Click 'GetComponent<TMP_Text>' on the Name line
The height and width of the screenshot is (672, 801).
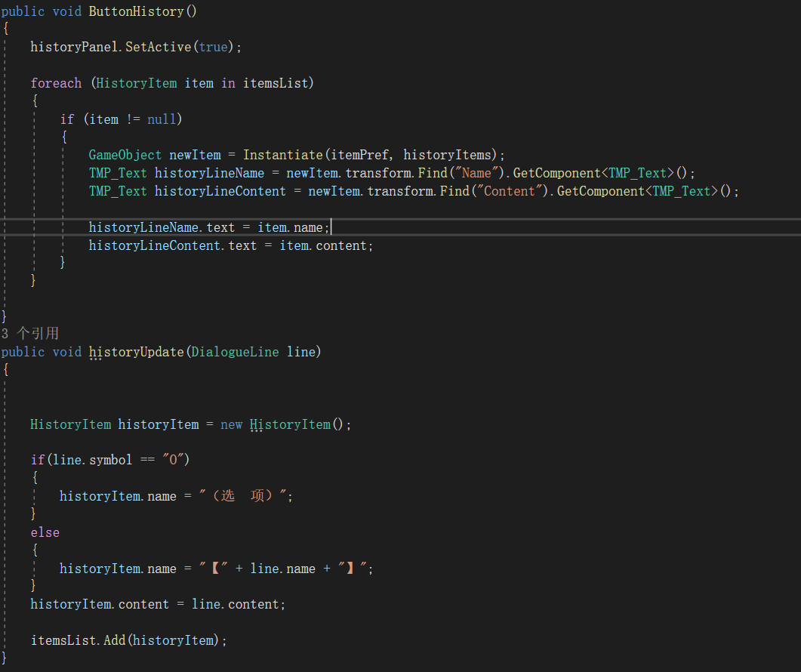[593, 173]
